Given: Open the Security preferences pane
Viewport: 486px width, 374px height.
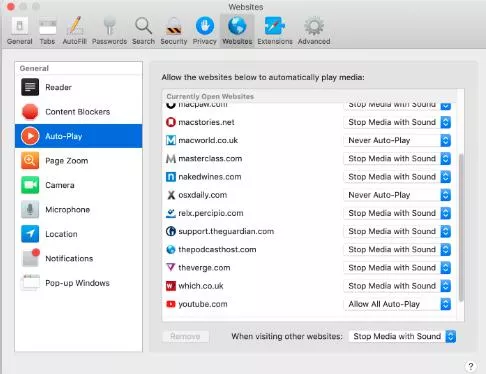Looking at the screenshot, I should (174, 31).
